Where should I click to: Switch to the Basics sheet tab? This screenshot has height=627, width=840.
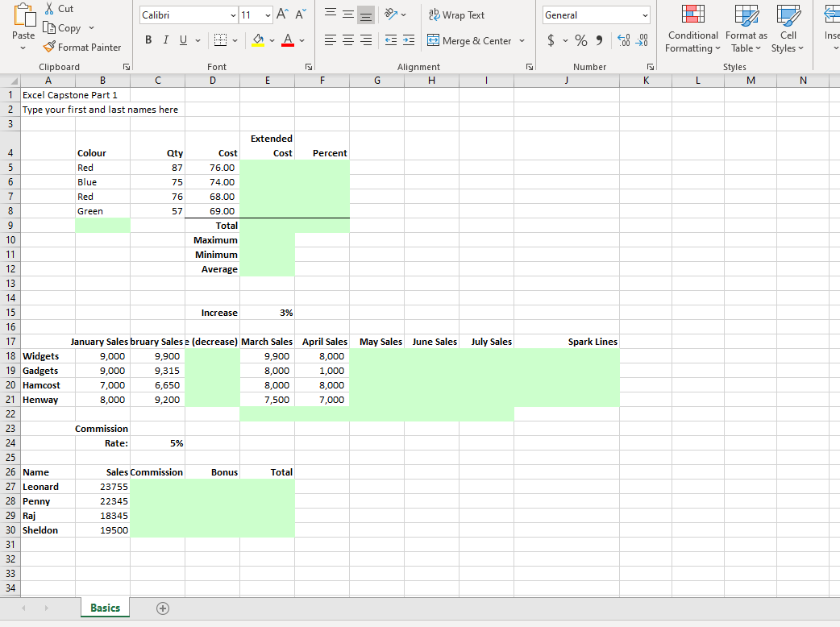tap(105, 608)
